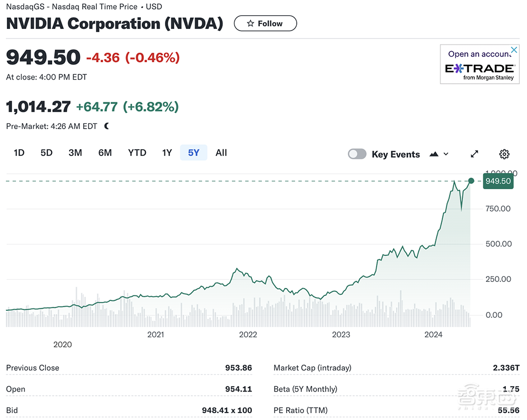This screenshot has width=527, height=420.
Task: Click the Open an account ad link
Action: [479, 54]
